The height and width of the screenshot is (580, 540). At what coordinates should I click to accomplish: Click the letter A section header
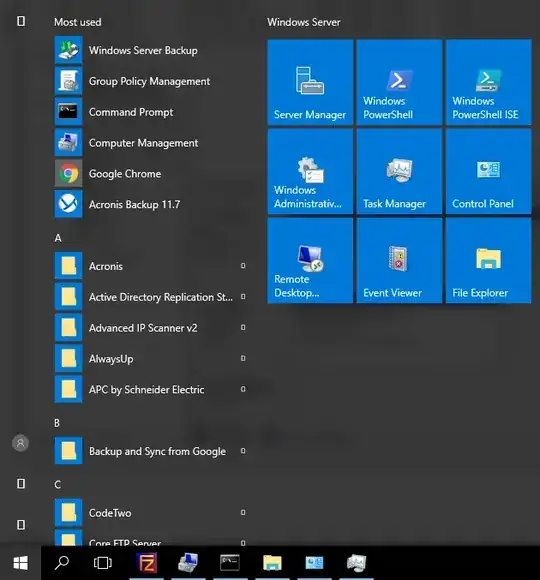pyautogui.click(x=58, y=238)
